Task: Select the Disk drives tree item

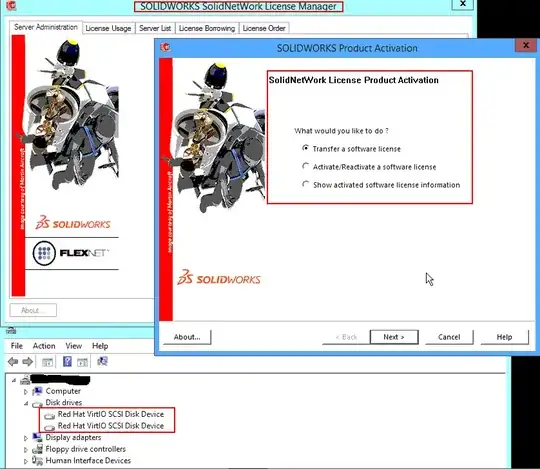Action: point(57,403)
